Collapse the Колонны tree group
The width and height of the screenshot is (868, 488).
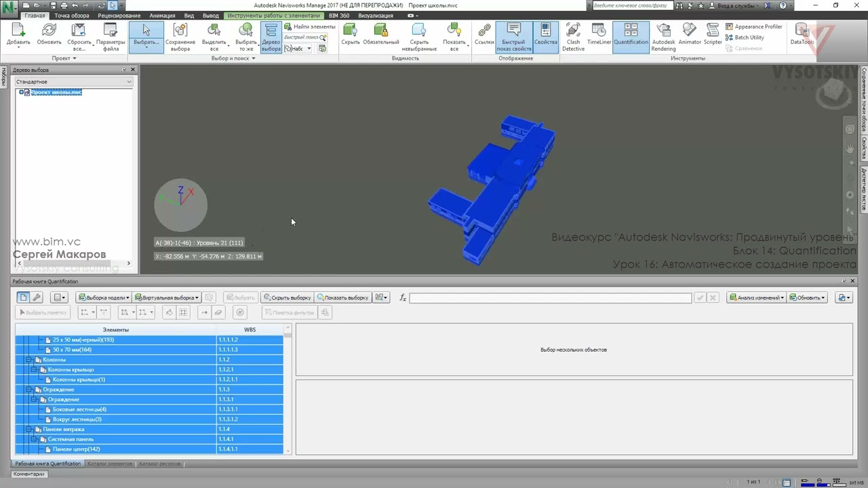coord(28,360)
